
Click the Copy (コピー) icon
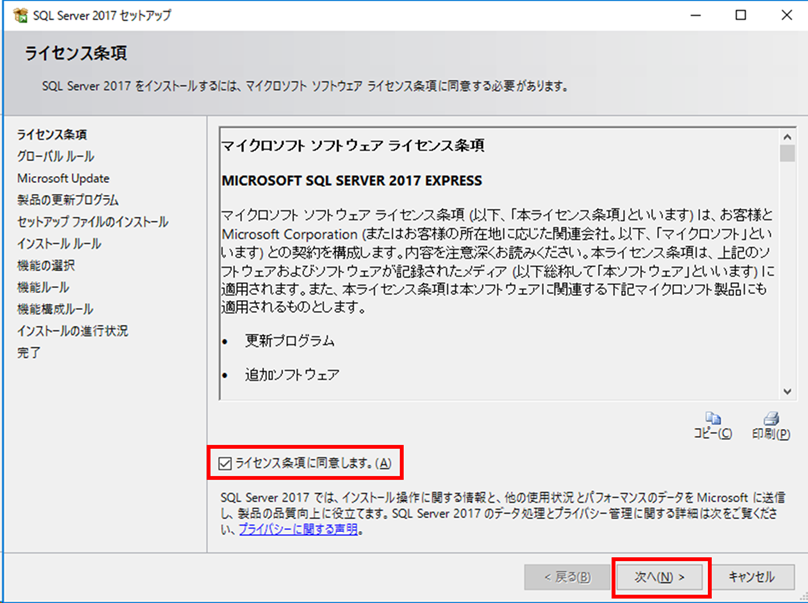[713, 417]
